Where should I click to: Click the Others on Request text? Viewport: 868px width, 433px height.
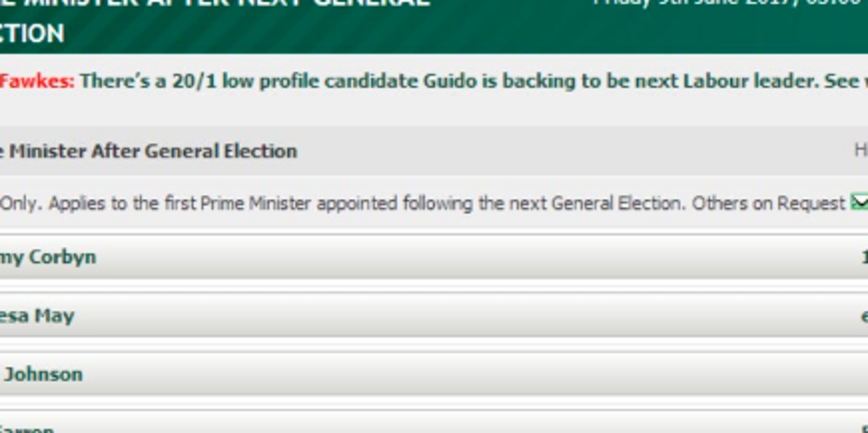click(x=768, y=203)
